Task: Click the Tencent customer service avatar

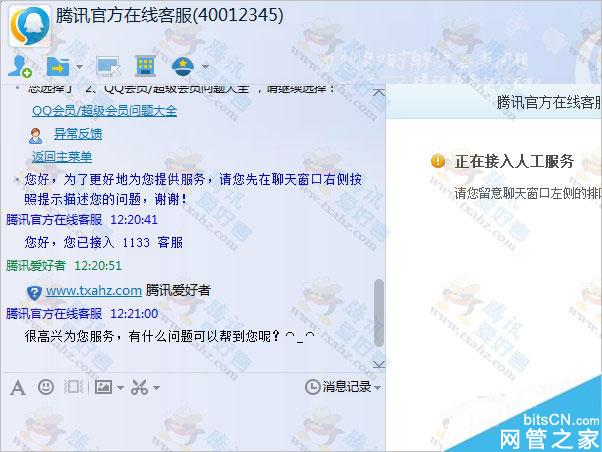Action: tap(30, 26)
